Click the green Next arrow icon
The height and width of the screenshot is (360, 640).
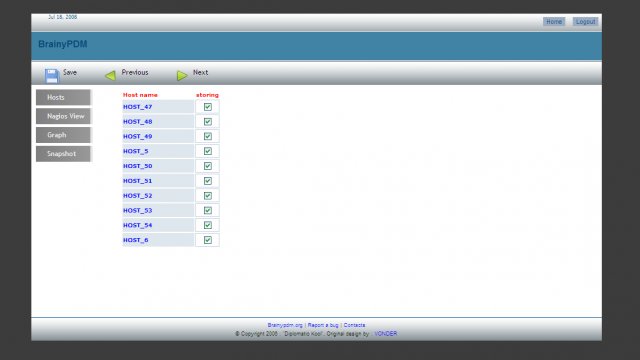coord(182,76)
